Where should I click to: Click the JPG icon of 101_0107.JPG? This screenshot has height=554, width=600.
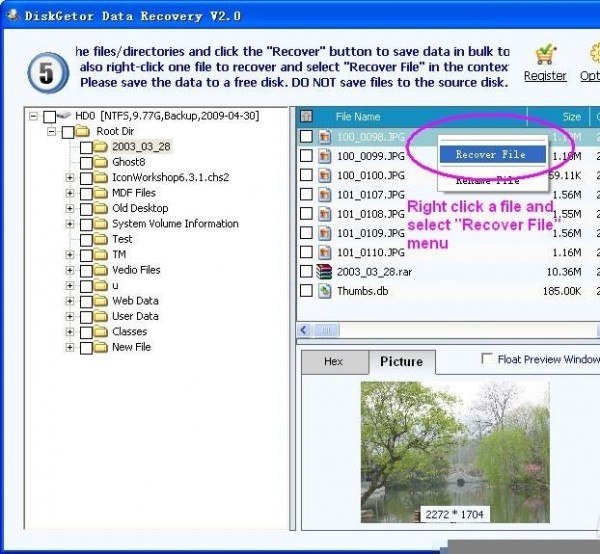(324, 194)
